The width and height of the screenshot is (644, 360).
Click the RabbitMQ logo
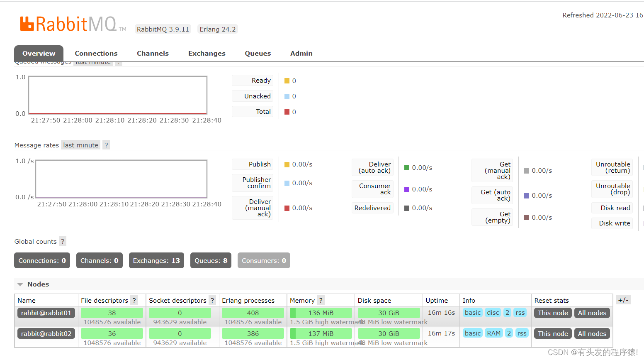pyautogui.click(x=73, y=24)
